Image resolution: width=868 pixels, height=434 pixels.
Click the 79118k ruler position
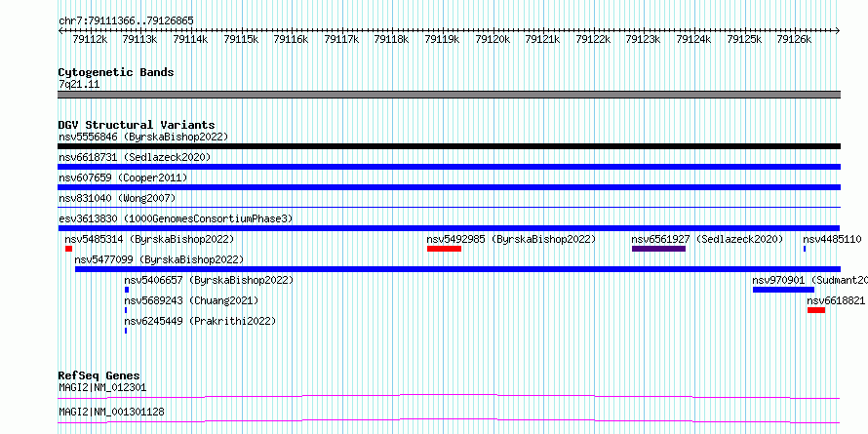click(x=391, y=39)
